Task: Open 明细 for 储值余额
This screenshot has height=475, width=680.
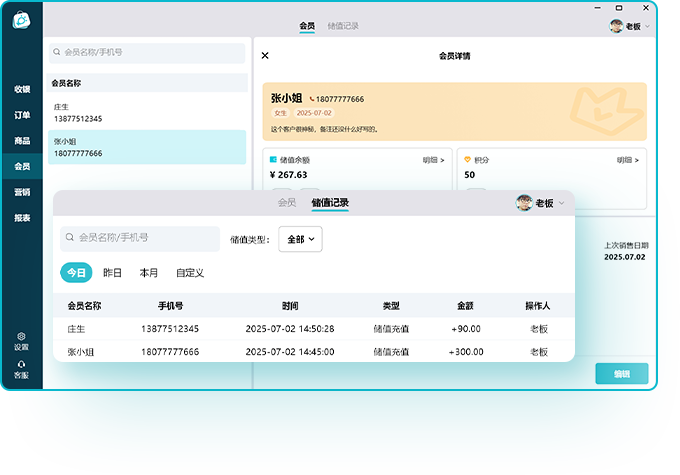Action: pos(433,160)
